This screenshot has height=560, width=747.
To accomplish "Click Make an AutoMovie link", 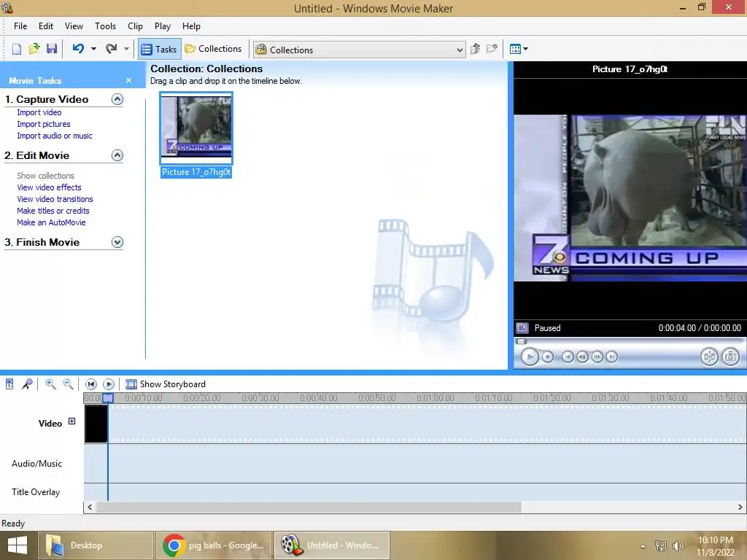I will 51,222.
